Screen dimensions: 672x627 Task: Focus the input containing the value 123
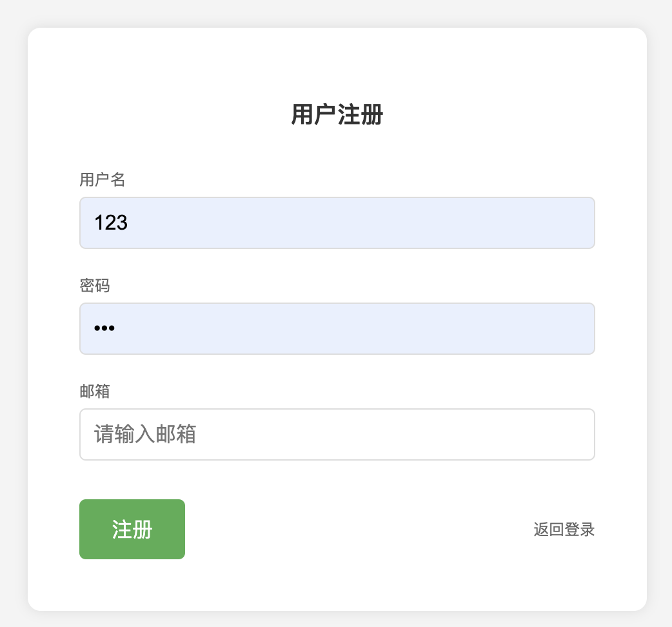point(337,223)
